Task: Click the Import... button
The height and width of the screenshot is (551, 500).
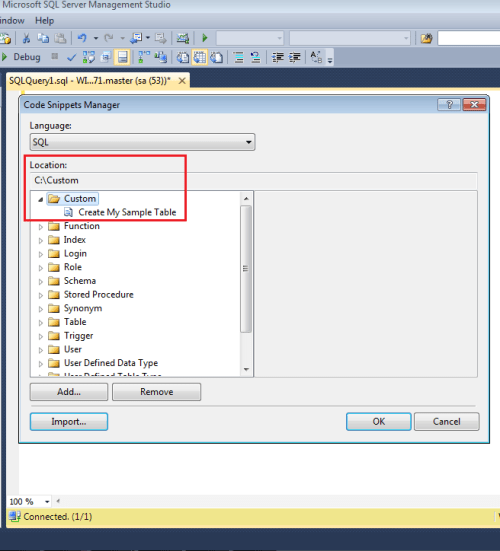Action: coord(69,421)
